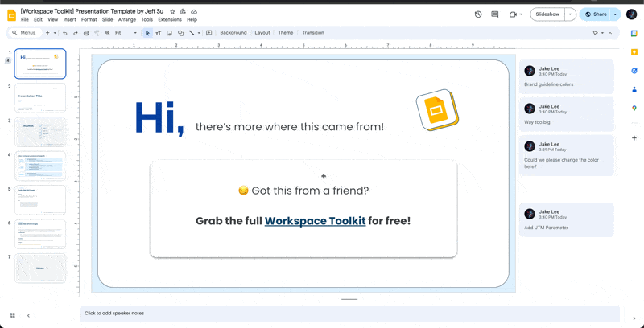The width and height of the screenshot is (644, 328).
Task: Click the Workspace Toolkit link on slide
Action: (x=315, y=221)
